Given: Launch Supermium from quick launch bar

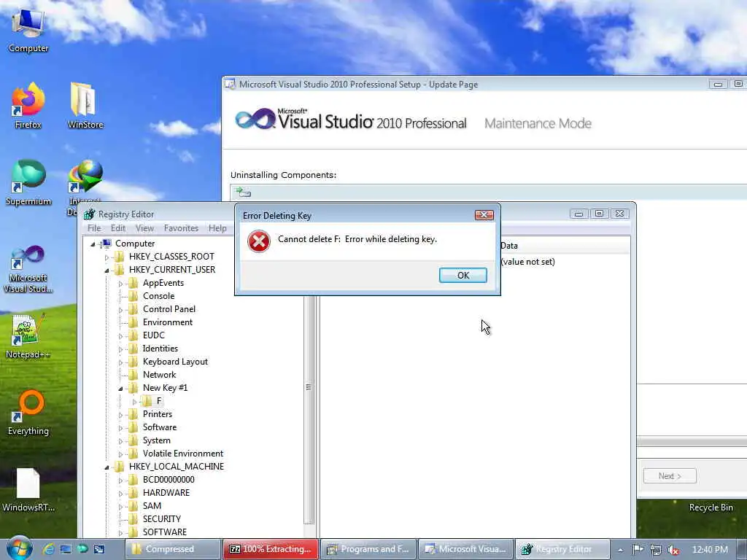Looking at the screenshot, I should coord(82,549).
